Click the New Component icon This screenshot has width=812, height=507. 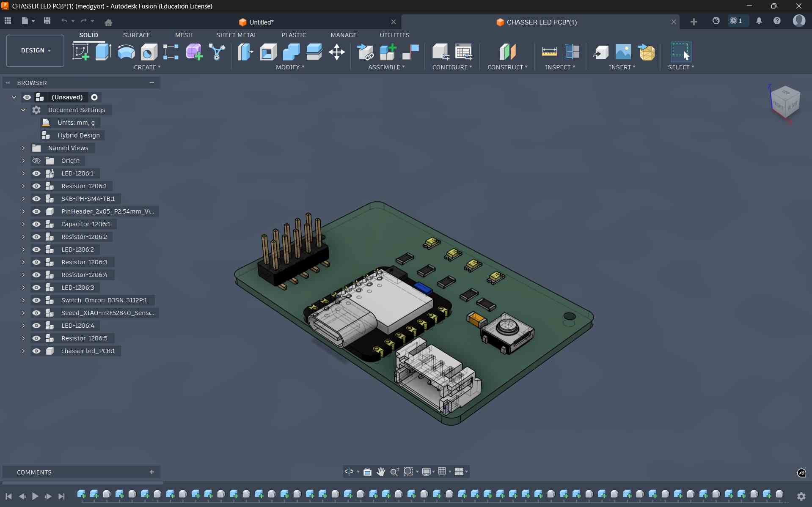tap(388, 52)
